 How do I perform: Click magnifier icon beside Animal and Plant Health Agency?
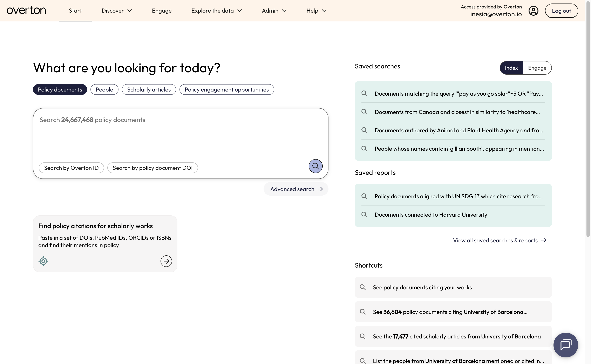tap(364, 130)
